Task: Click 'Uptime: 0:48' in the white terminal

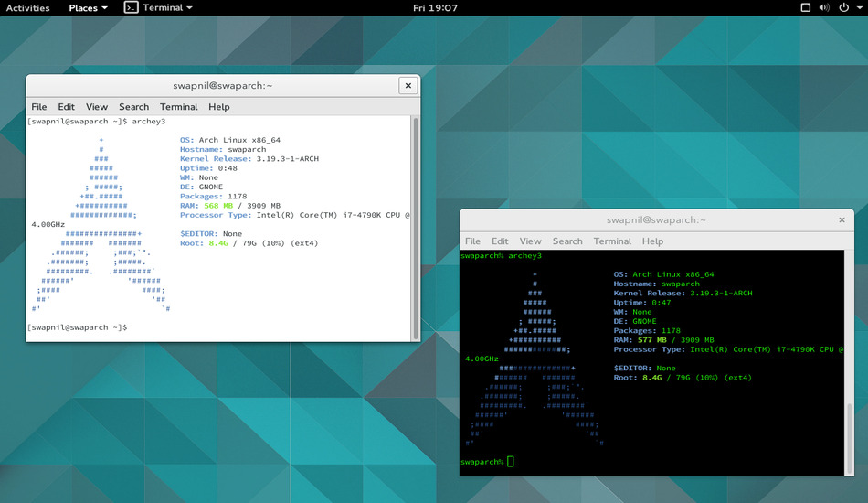Action: point(208,168)
